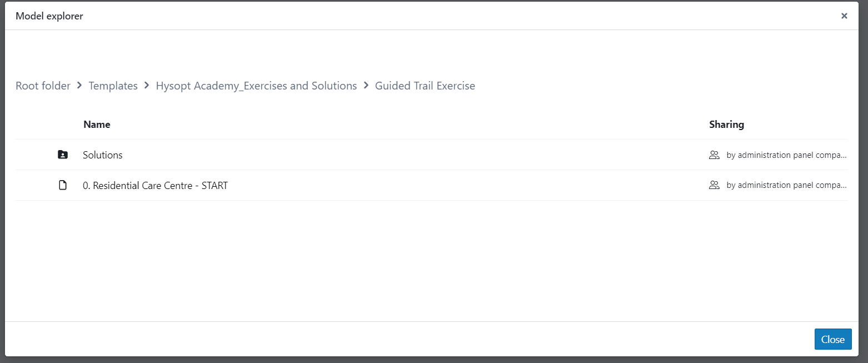The height and width of the screenshot is (363, 868).
Task: Go back to the Templates breadcrumb
Action: coord(113,86)
